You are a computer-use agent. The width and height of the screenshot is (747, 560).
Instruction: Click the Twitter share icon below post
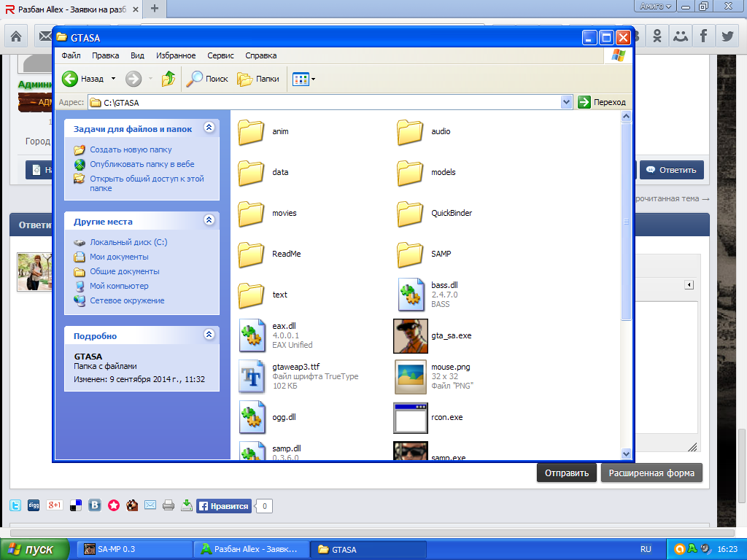[15, 505]
